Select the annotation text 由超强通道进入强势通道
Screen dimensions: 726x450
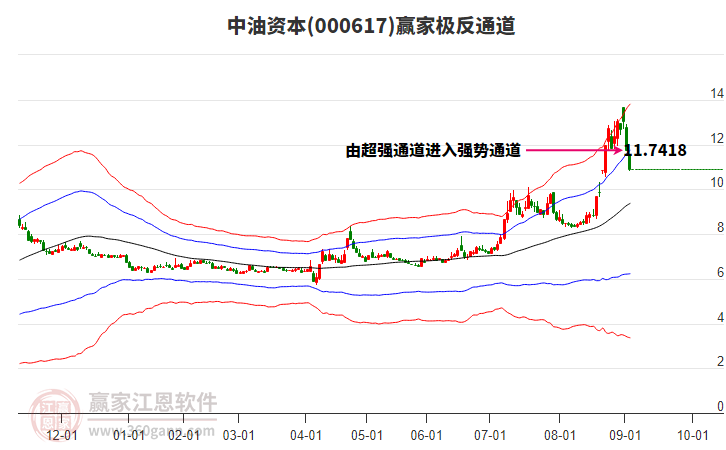433,150
